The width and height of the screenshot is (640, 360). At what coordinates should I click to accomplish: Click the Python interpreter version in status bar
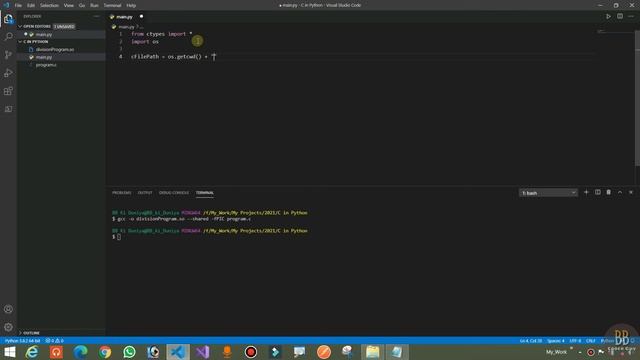[x=23, y=340]
